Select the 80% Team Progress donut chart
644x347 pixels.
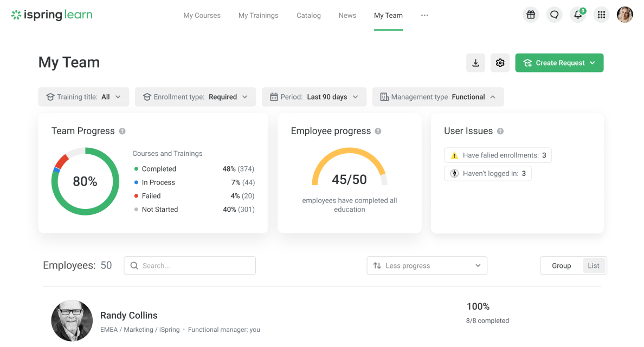tap(85, 181)
